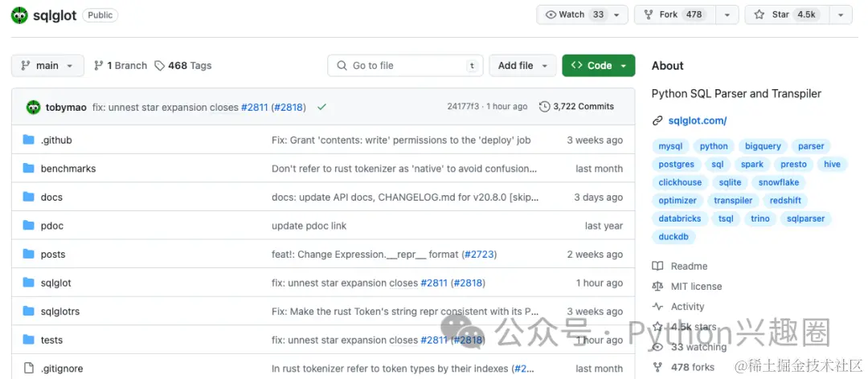Click the Activity pulse icon
The height and width of the screenshot is (379, 868).
click(657, 307)
